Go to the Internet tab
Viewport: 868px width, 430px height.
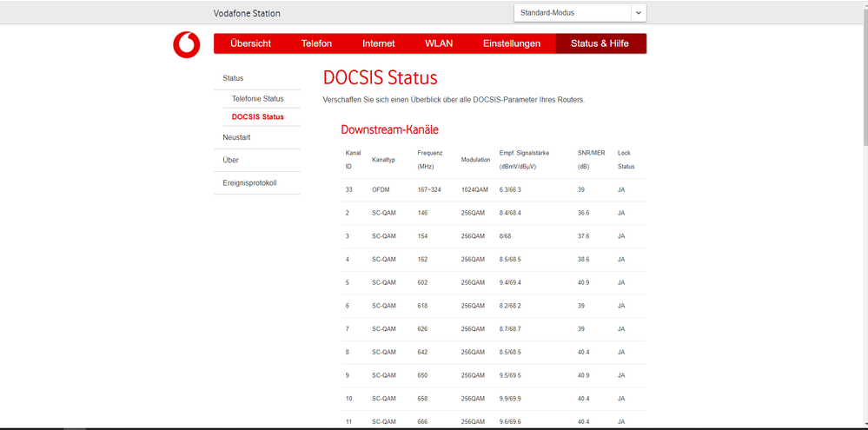click(x=379, y=43)
